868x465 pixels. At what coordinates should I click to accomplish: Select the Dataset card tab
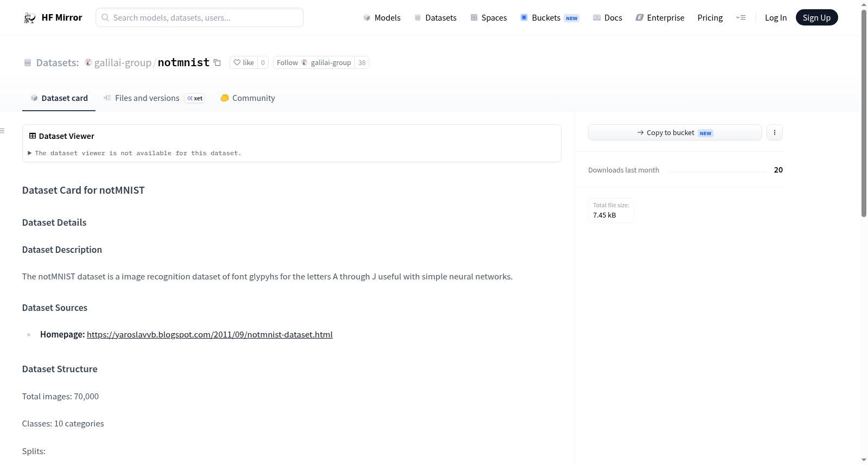(x=59, y=98)
